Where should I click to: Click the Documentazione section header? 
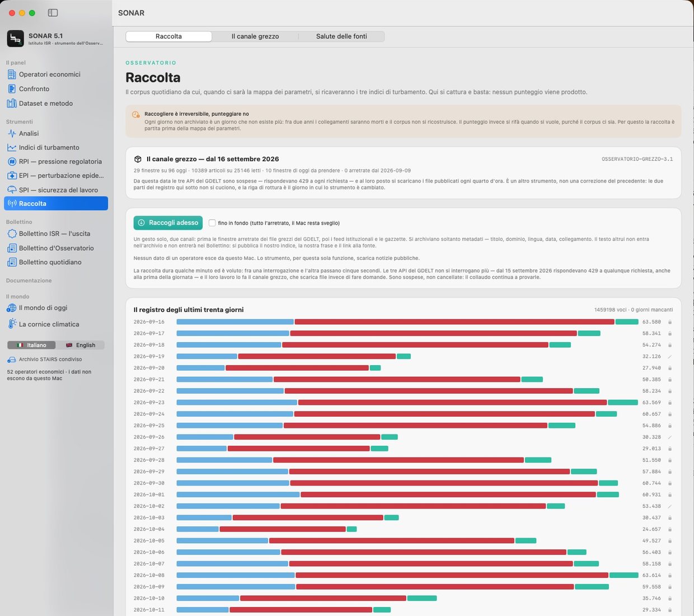coord(29,281)
